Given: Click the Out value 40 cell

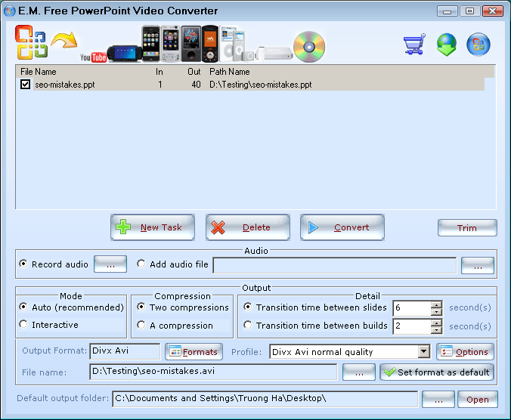Looking at the screenshot, I should 196,85.
